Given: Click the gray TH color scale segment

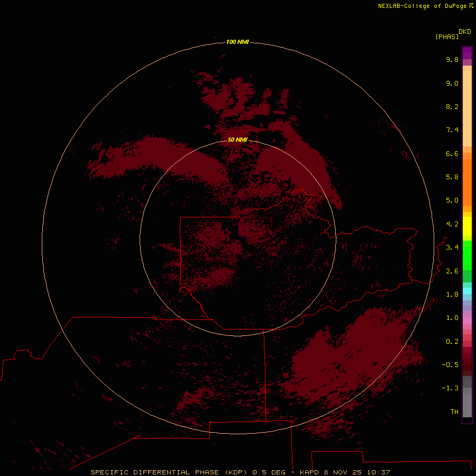Looking at the screenshot, I should click(x=467, y=405).
